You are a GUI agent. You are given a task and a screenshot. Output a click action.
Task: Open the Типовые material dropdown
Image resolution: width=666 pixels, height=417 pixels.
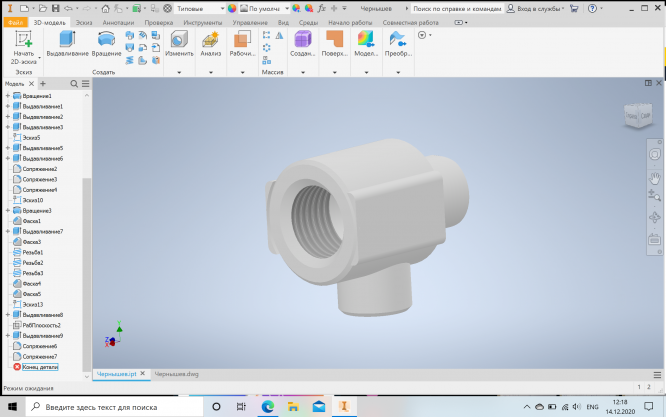click(x=196, y=8)
